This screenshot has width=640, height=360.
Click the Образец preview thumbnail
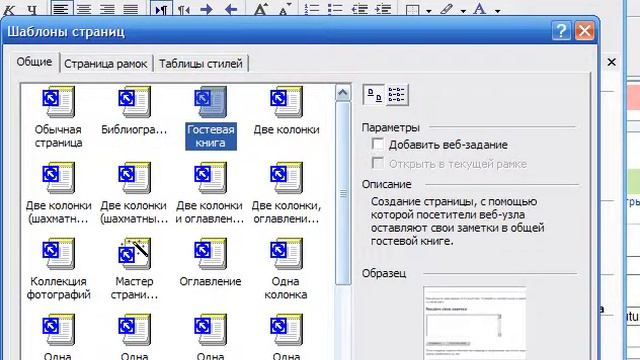(x=475, y=322)
